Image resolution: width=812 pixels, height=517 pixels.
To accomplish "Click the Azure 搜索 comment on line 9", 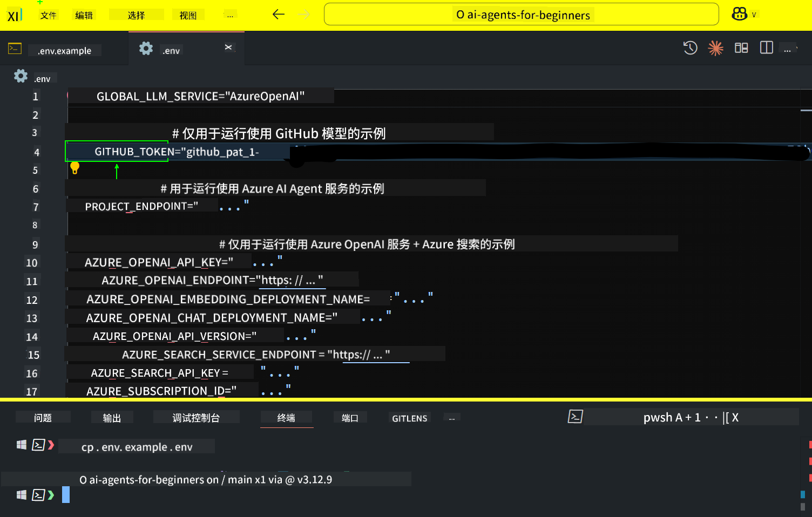I will tap(367, 244).
